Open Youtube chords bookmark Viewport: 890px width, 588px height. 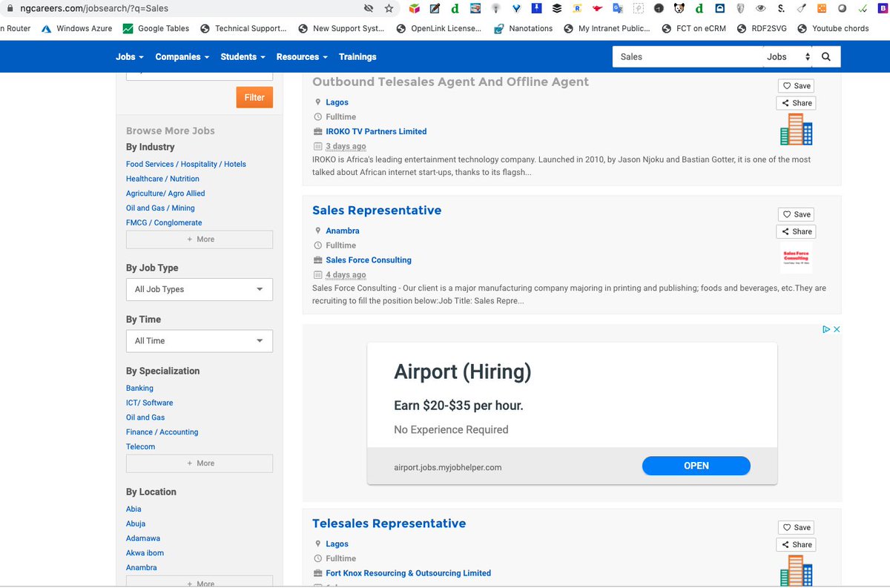(x=833, y=28)
